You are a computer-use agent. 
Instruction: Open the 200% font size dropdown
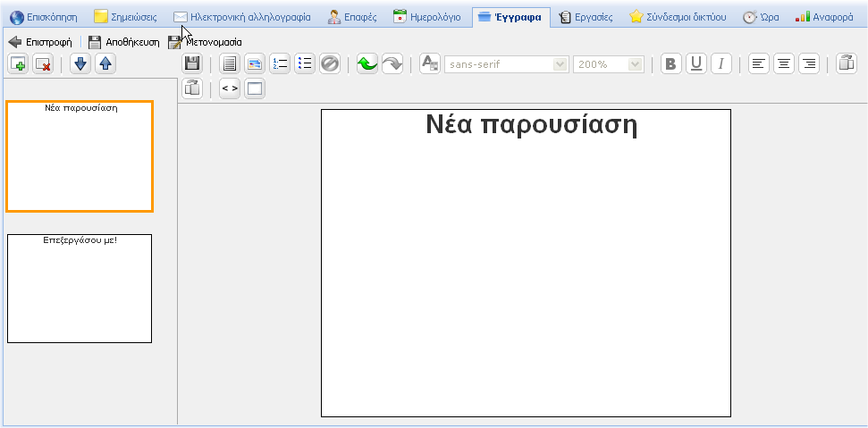[609, 64]
